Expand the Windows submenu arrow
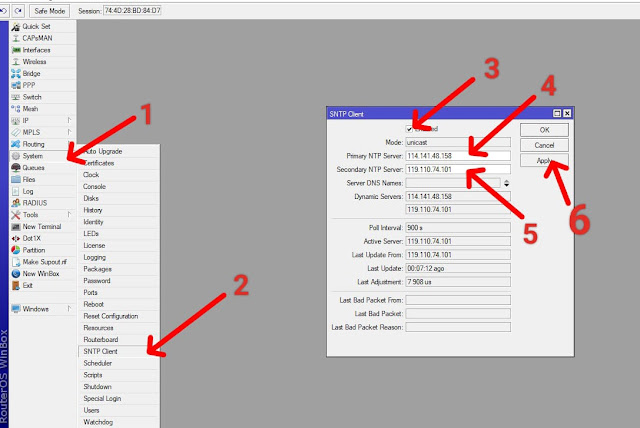The width and height of the screenshot is (640, 428). point(69,309)
